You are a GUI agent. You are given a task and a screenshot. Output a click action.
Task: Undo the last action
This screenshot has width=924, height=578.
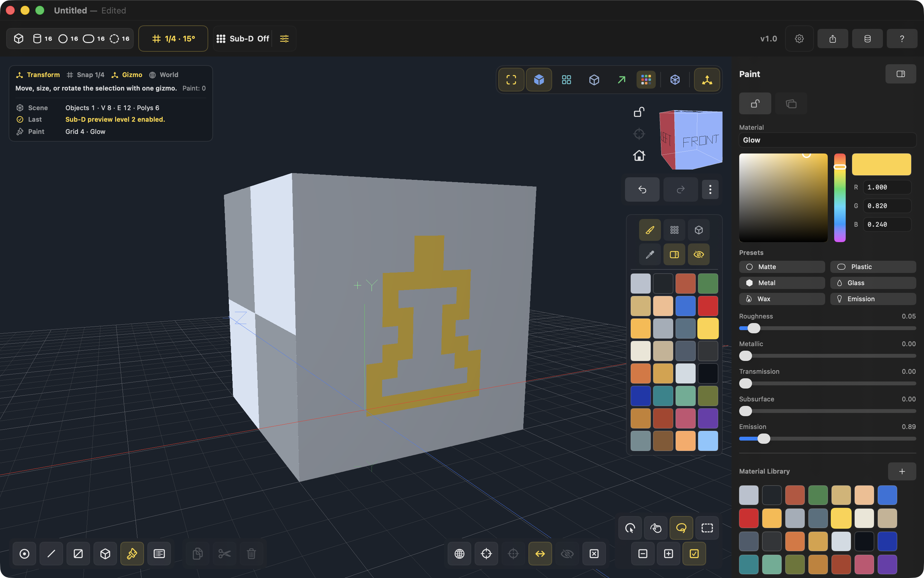642,189
